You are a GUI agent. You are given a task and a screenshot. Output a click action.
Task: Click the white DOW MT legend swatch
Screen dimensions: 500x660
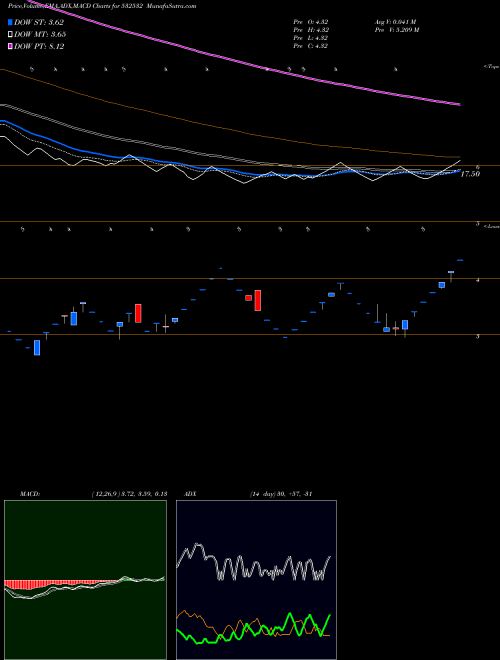tap(10, 34)
